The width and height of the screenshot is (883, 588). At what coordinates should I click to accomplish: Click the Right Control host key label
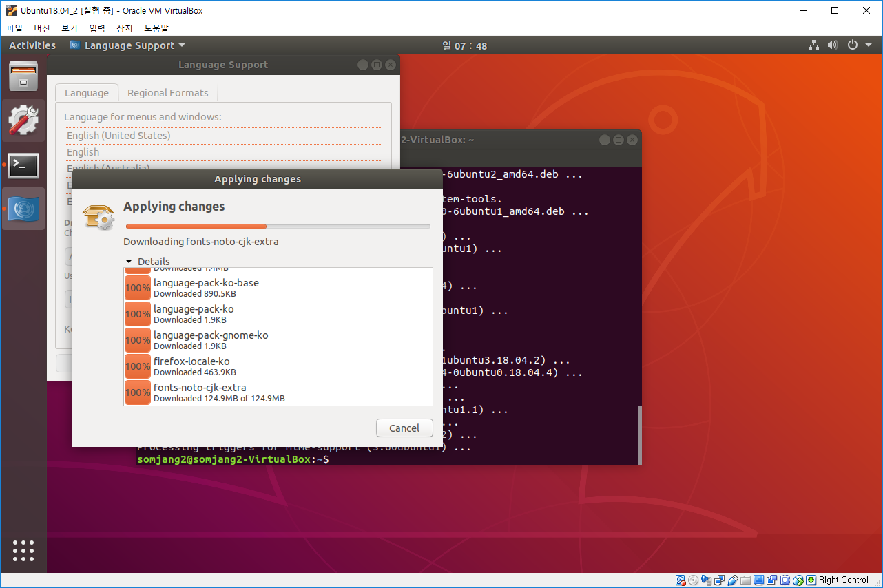(844, 580)
